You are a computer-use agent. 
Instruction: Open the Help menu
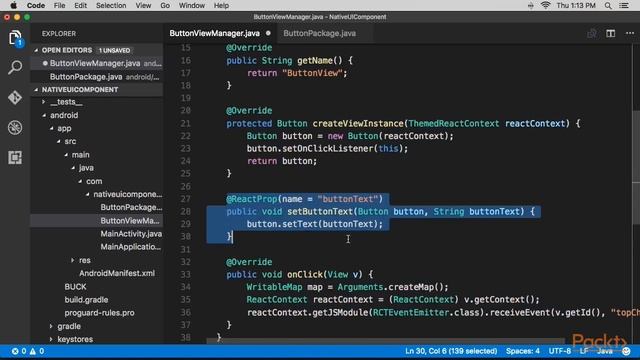click(x=221, y=5)
